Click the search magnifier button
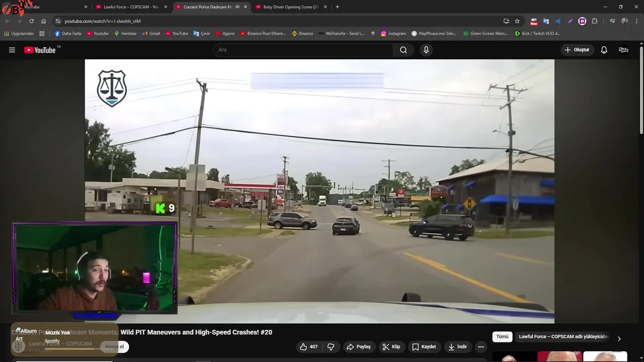Image resolution: width=644 pixels, height=362 pixels. (404, 50)
